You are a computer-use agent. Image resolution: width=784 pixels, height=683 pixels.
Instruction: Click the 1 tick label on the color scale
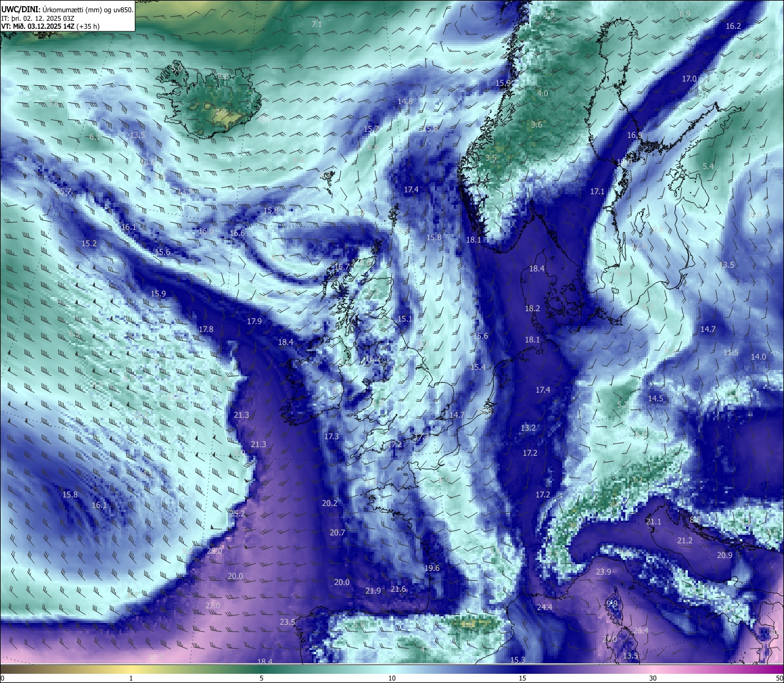[x=131, y=678]
